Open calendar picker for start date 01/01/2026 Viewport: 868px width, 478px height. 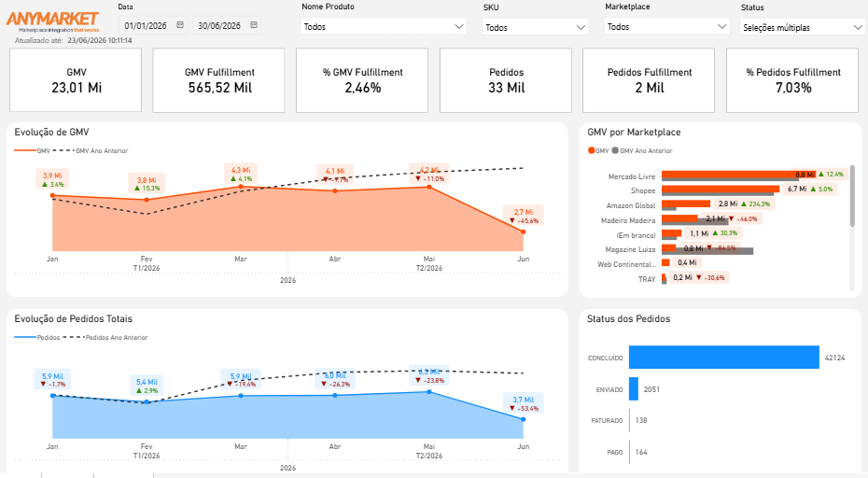click(180, 25)
